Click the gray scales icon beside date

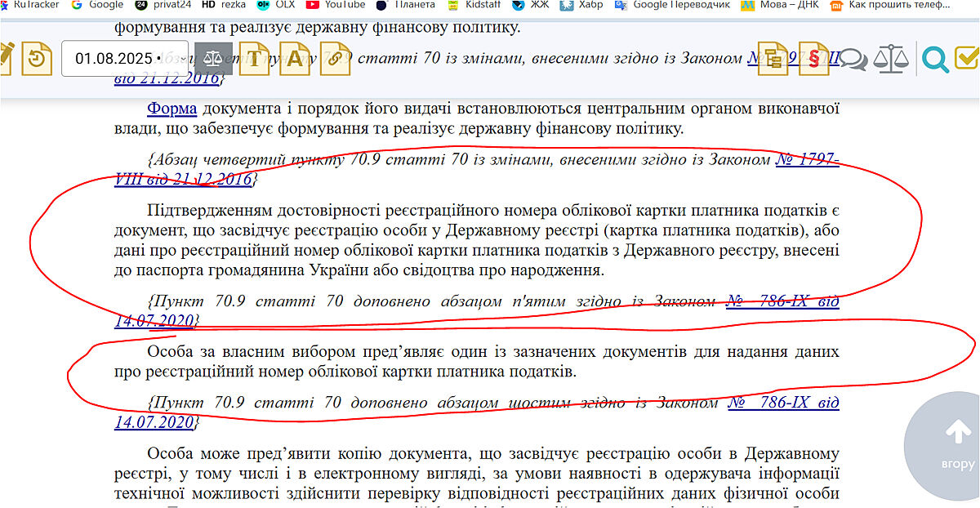212,59
